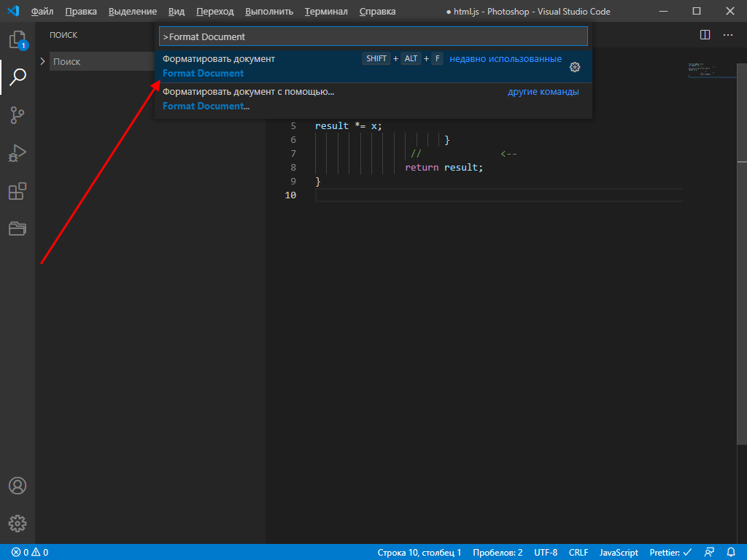Open the CRLF line ending selector
The height and width of the screenshot is (560, 747).
(577, 552)
